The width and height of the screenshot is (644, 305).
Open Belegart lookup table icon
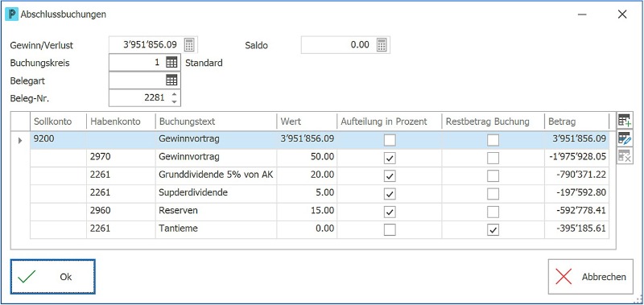(x=171, y=80)
